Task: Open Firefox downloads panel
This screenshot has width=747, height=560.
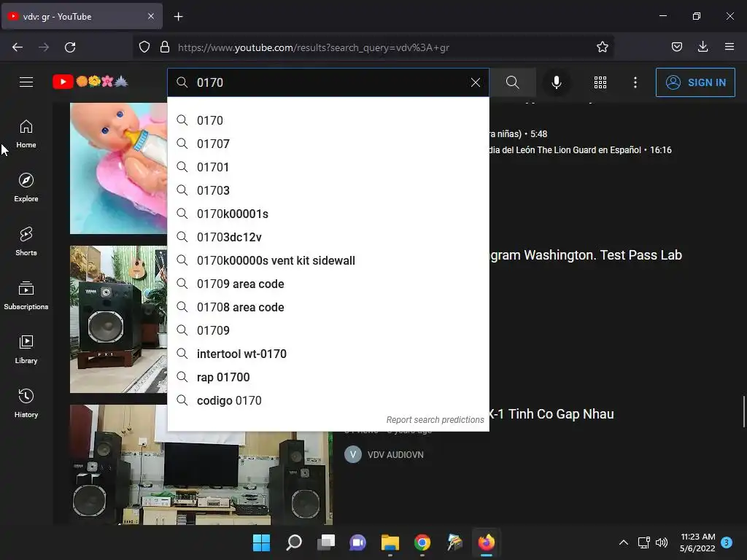Action: pos(703,47)
